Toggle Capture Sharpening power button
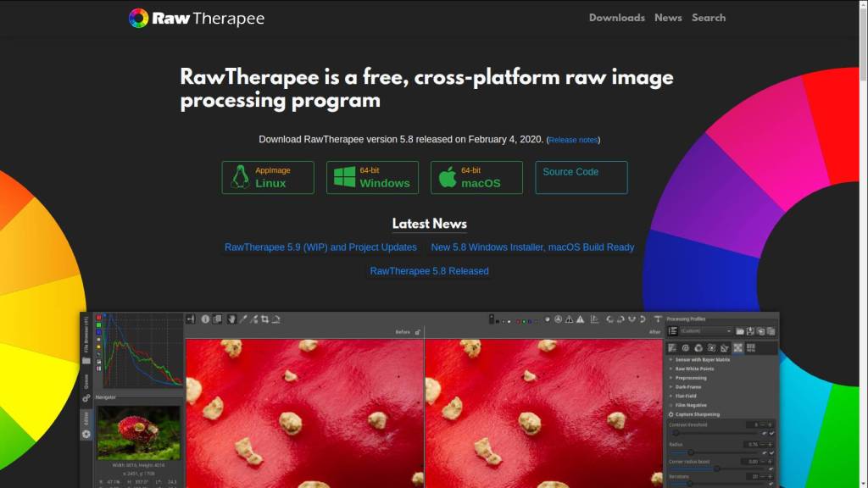Viewport: 868px width, 488px height. [671, 414]
